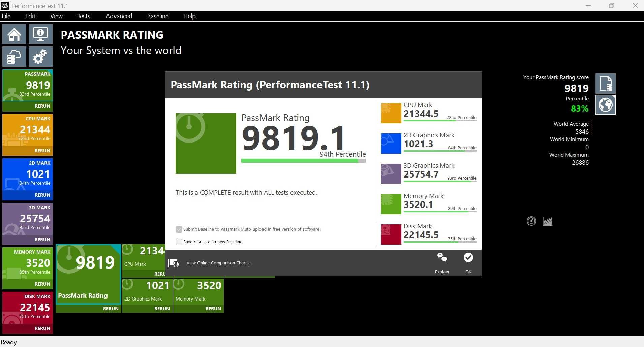Image resolution: width=644 pixels, height=347 pixels.
Task: Rerun the Memory Mark sidebar test
Action: 42,284
